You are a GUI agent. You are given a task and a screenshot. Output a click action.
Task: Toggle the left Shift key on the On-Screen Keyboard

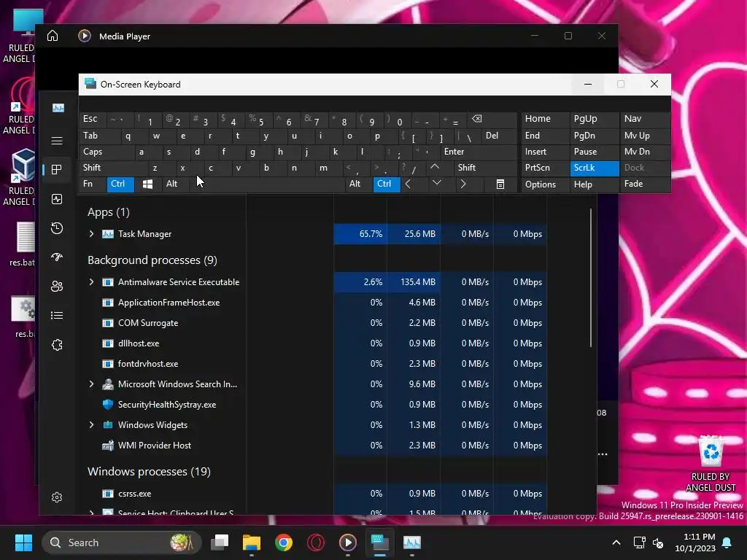[113, 168]
